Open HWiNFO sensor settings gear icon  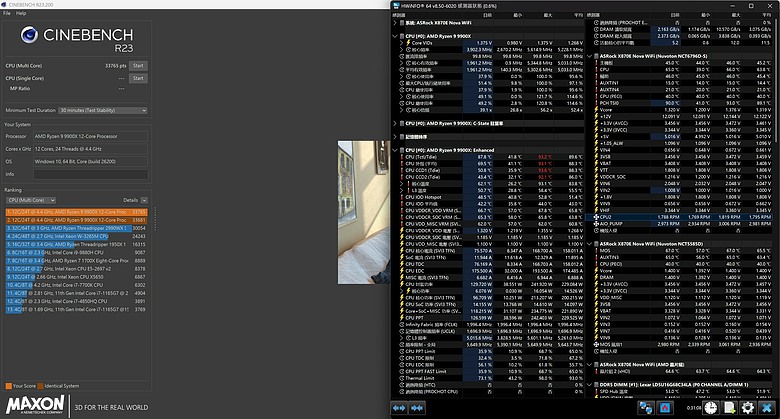pyautogui.click(x=747, y=408)
